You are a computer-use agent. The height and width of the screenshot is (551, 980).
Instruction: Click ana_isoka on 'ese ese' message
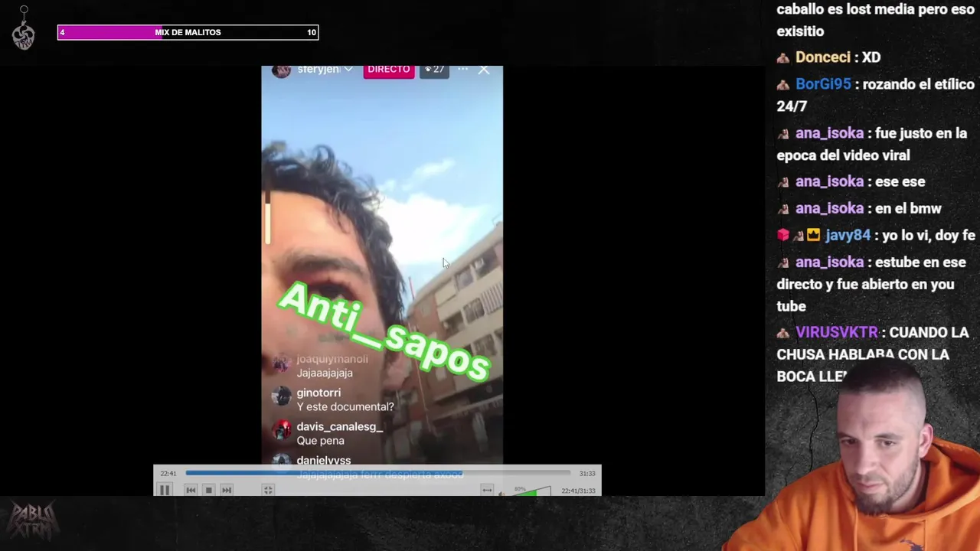tap(829, 182)
